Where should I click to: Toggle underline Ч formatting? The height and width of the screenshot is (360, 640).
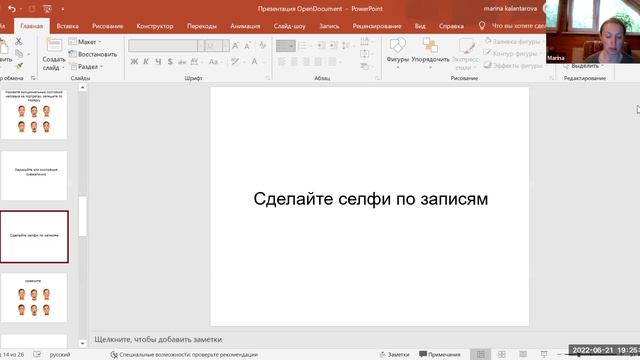coord(158,62)
